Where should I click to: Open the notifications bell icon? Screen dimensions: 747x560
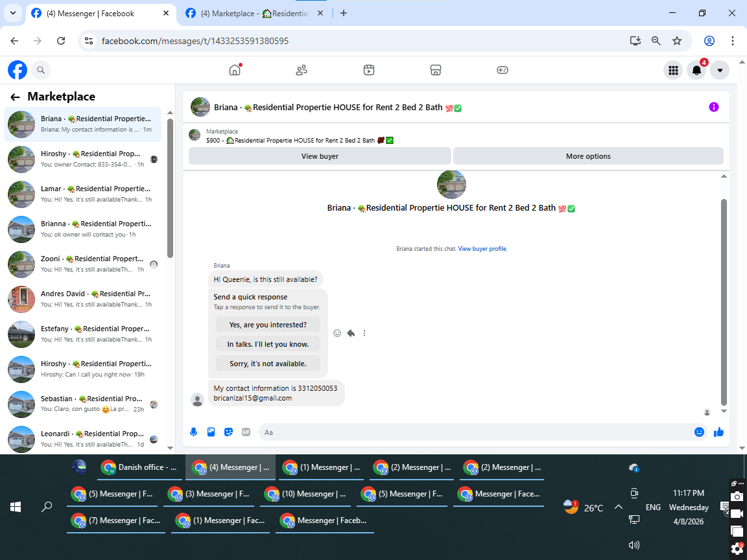696,71
